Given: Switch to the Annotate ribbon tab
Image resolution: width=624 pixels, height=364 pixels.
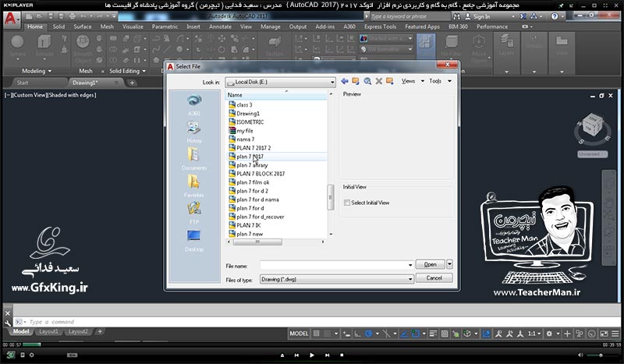Looking at the screenshot, I should click(220, 27).
